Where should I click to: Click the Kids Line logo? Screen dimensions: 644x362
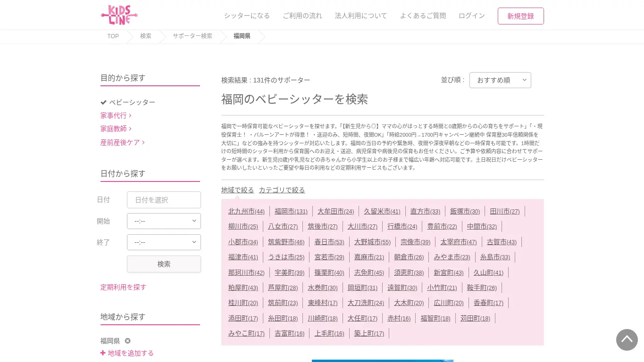119,15
